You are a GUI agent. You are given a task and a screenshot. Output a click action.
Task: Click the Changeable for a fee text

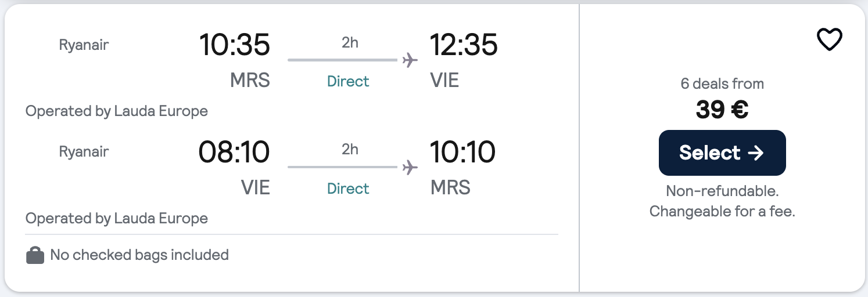[722, 211]
